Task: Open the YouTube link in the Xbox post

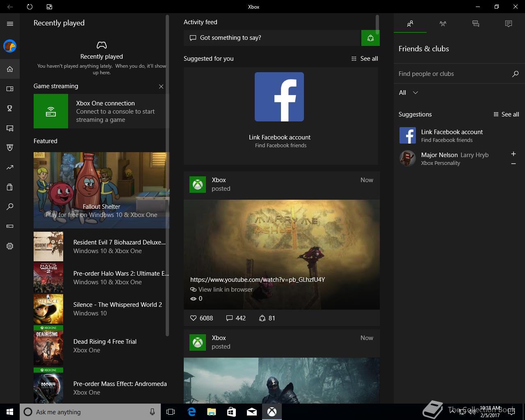Action: tap(258, 280)
